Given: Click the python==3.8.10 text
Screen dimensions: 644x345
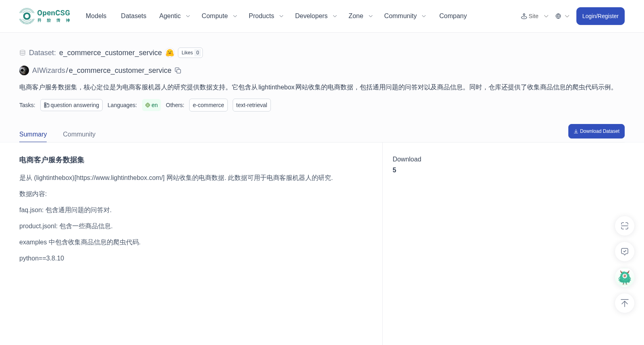Looking at the screenshot, I should pos(41,258).
